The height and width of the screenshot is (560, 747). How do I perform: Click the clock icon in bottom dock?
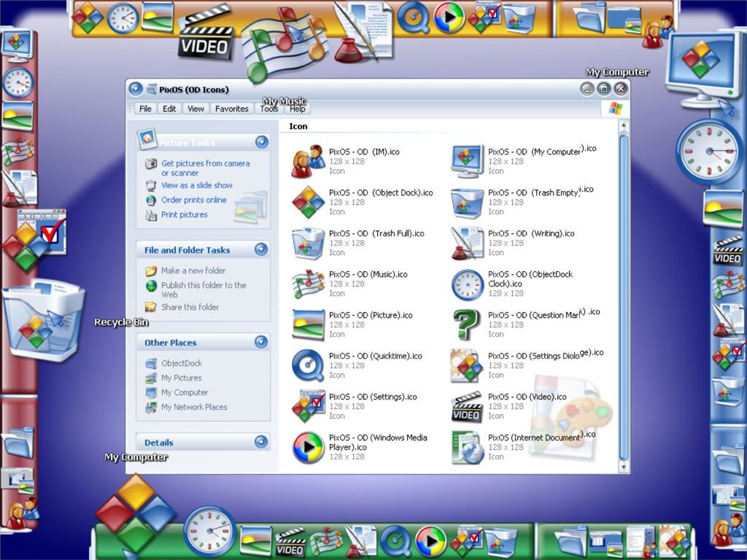pos(210,532)
